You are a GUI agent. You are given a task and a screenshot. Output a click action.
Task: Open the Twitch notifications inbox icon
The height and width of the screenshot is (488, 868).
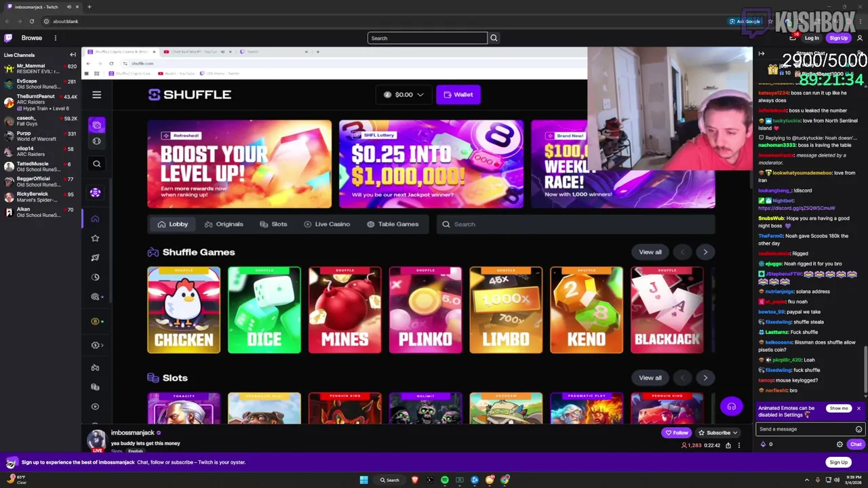793,37
